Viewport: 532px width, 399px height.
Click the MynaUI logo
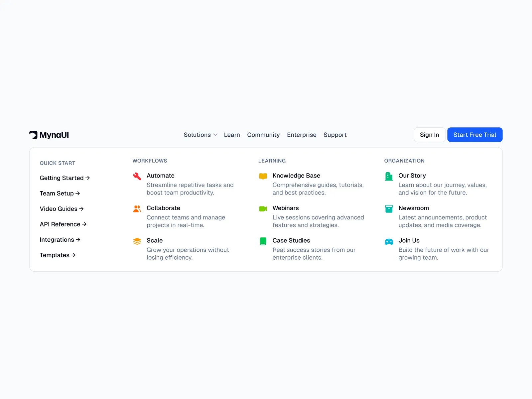[x=49, y=135]
